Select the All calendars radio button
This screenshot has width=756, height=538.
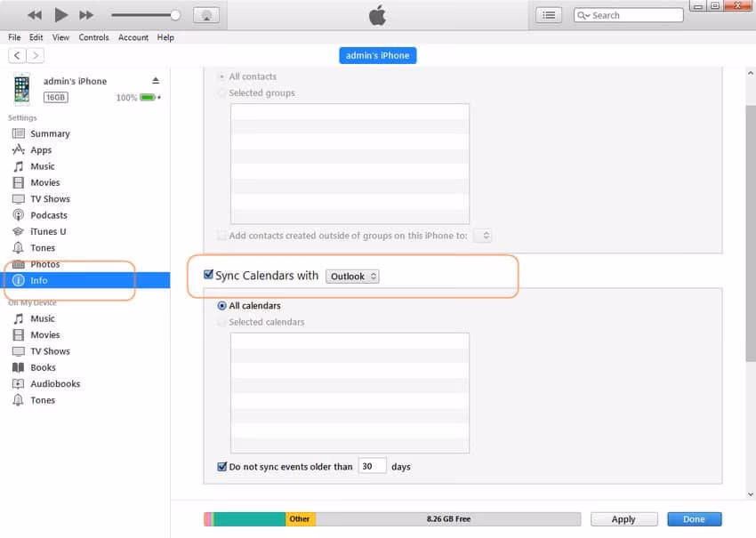click(x=221, y=305)
